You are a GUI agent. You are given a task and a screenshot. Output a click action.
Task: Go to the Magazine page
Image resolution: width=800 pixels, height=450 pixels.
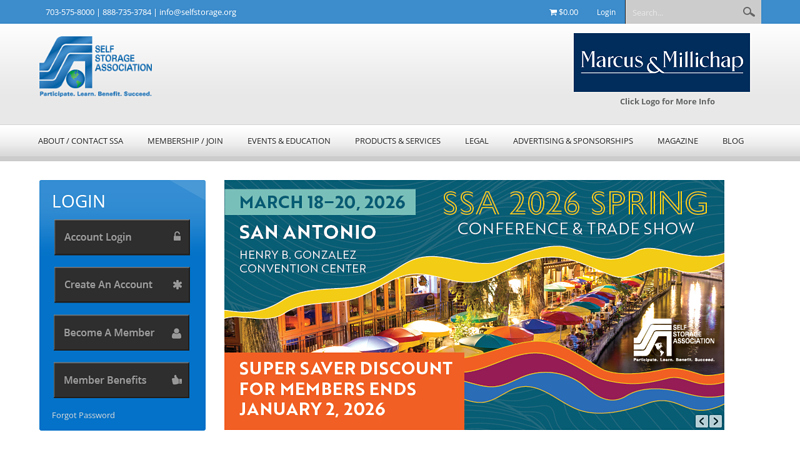678,141
